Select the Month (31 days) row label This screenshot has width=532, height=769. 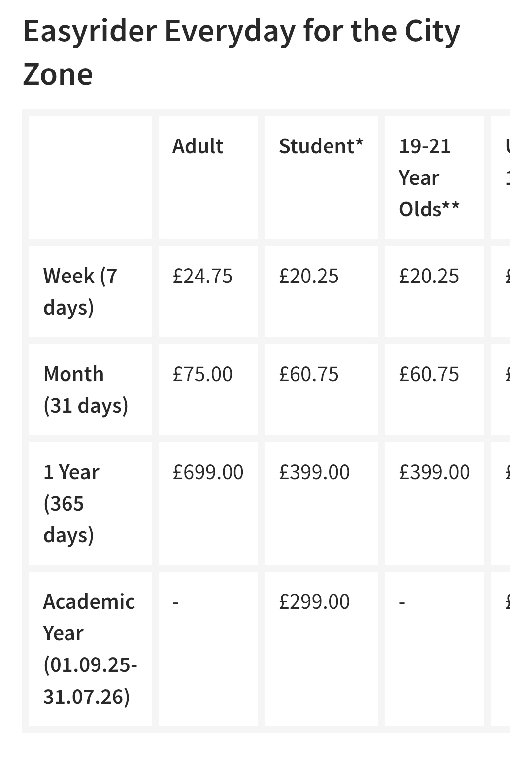(86, 389)
